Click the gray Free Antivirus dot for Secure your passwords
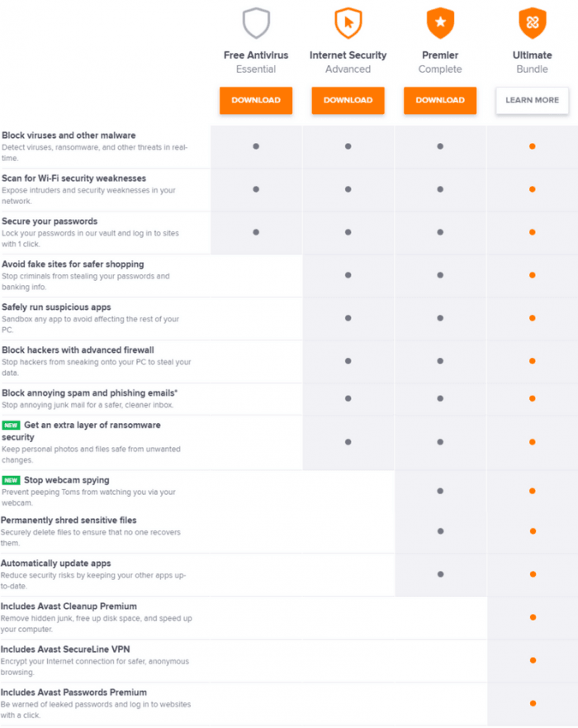Screen dimensions: 578x728 256,232
